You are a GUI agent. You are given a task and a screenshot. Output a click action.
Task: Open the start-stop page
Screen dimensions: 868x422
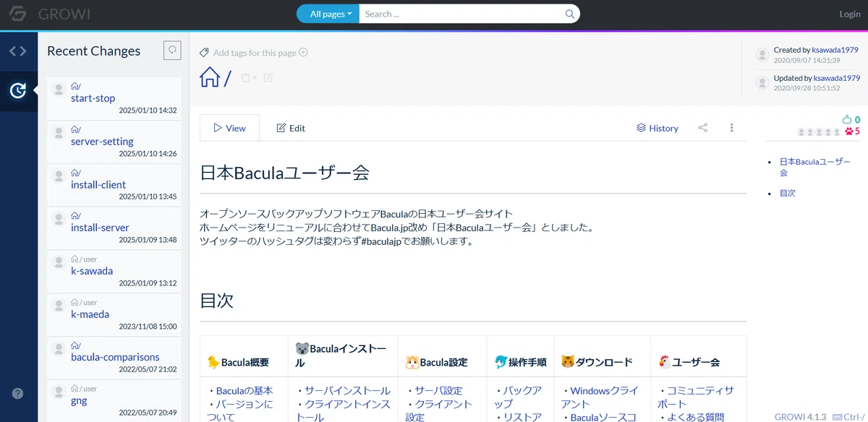pos(93,98)
